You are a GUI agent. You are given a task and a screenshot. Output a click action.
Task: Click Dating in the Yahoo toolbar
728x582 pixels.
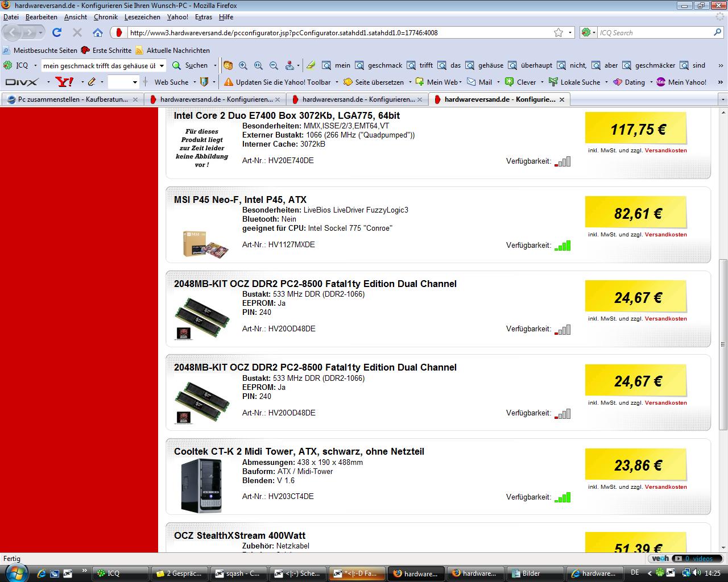(628, 82)
